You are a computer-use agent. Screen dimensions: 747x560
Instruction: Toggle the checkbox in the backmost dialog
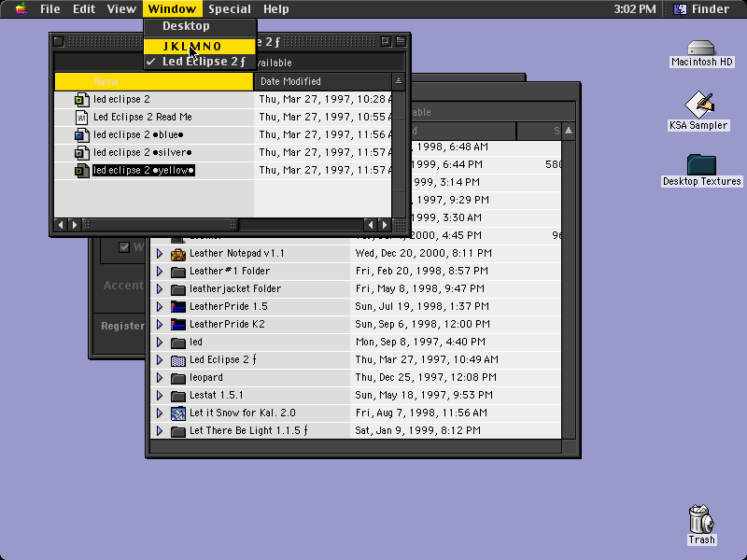tap(124, 247)
